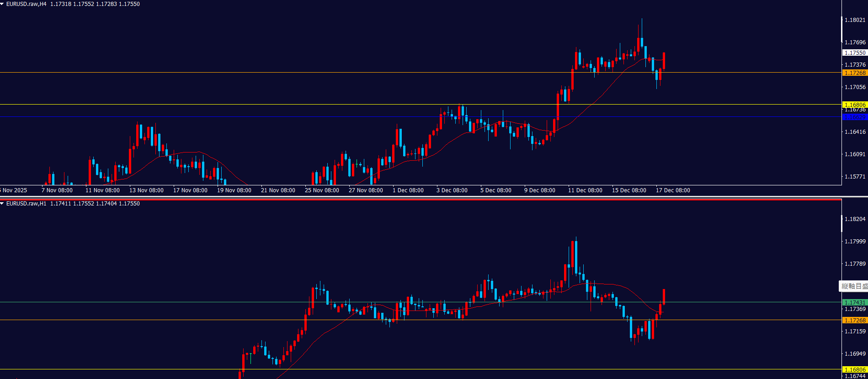Click the 11 Nov 08:00 time axis label

pos(102,190)
